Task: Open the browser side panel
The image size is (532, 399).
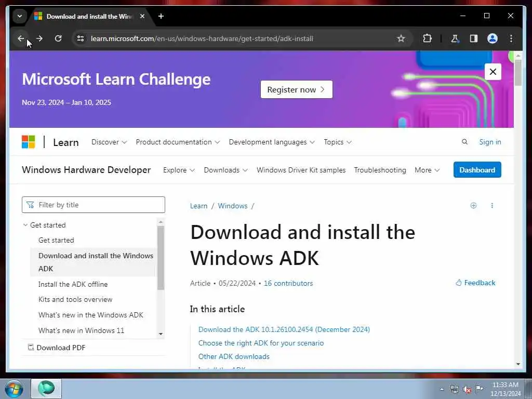Action: click(x=474, y=38)
